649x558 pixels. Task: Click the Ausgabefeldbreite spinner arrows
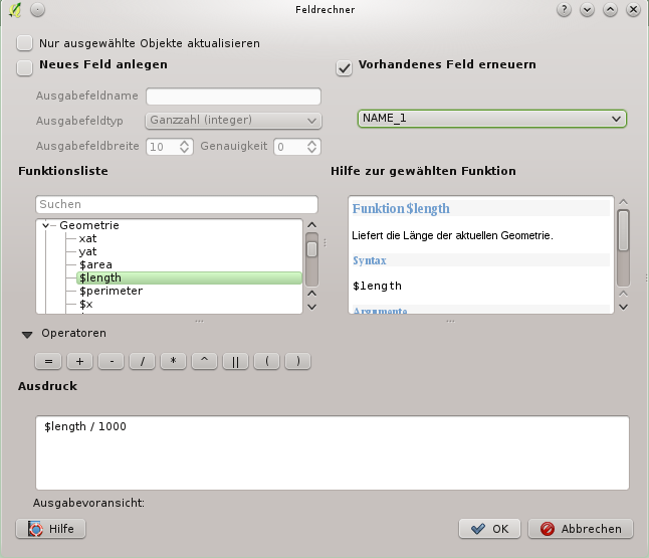tap(185, 147)
